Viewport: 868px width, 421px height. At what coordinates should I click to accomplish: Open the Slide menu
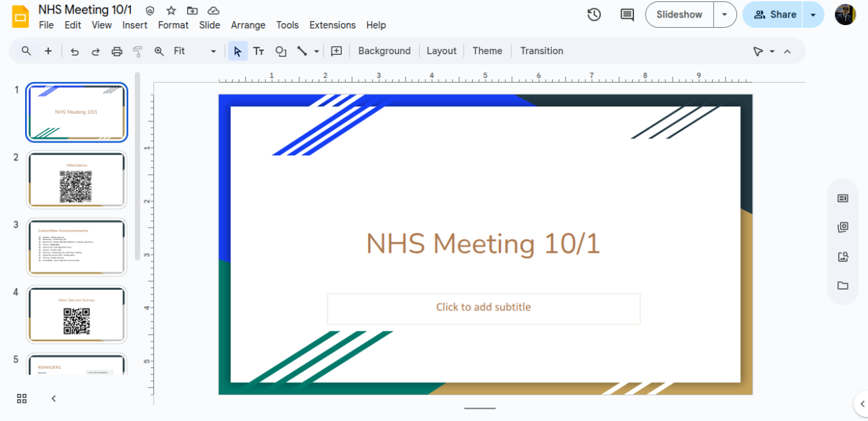[x=210, y=25]
